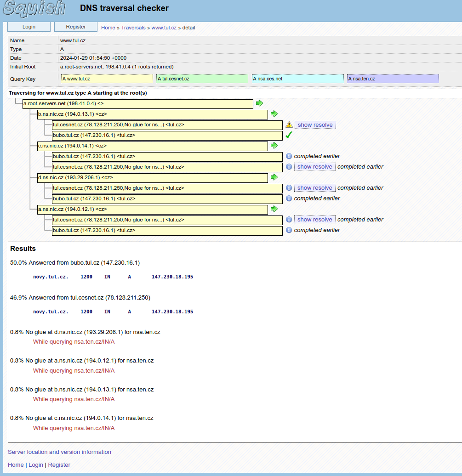Click the yellow warning triangle icon
The width and height of the screenshot is (462, 476).
click(289, 125)
